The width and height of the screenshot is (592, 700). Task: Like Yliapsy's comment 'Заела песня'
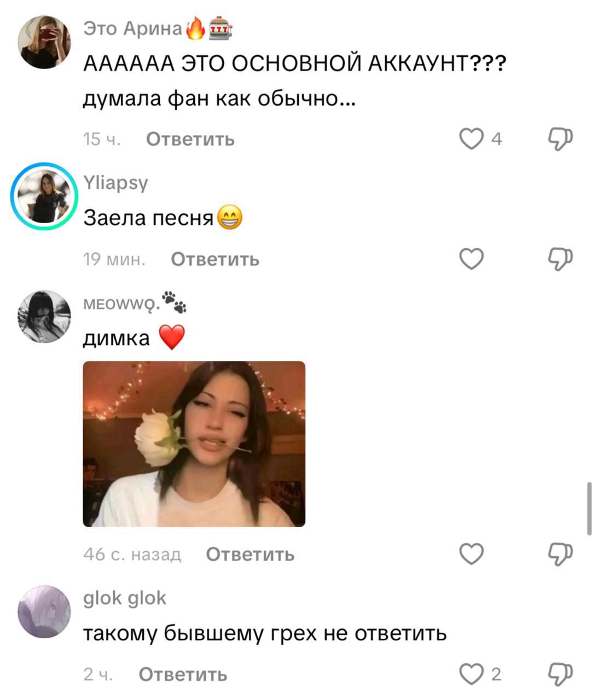pos(471,259)
